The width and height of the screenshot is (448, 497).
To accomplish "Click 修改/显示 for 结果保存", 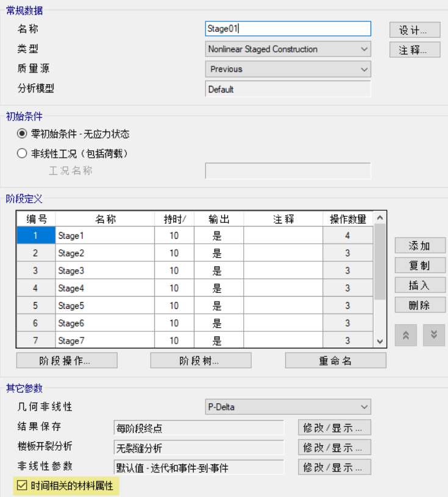I will coord(334,428).
